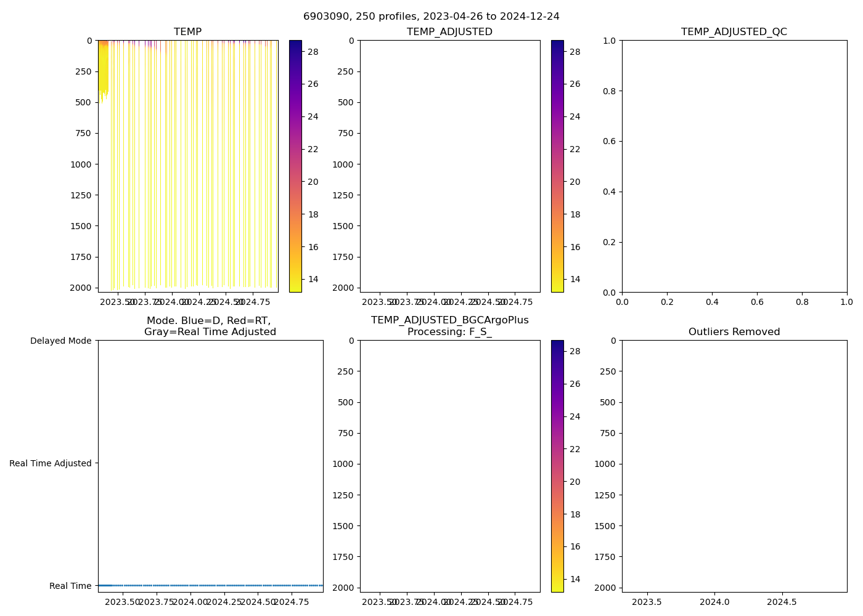Click the empty TEMP_ADJUSTED_QC plot area
This screenshot has height=616, width=863.
(734, 166)
